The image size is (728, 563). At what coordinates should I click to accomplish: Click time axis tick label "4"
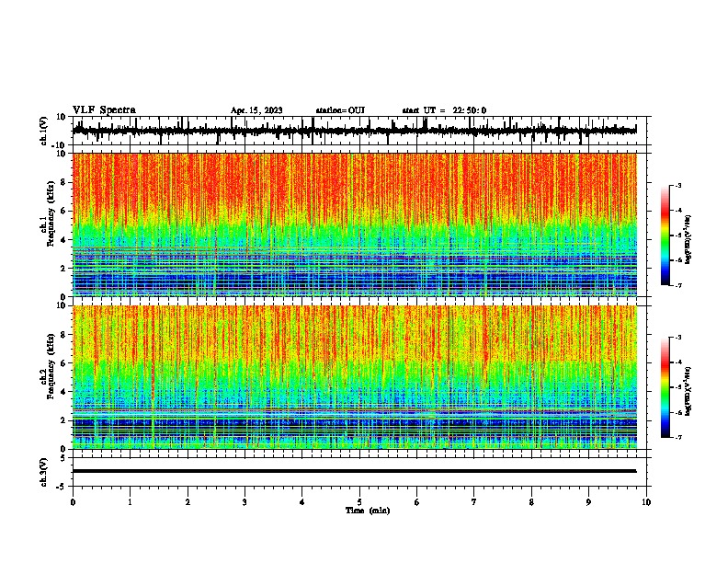[302, 502]
